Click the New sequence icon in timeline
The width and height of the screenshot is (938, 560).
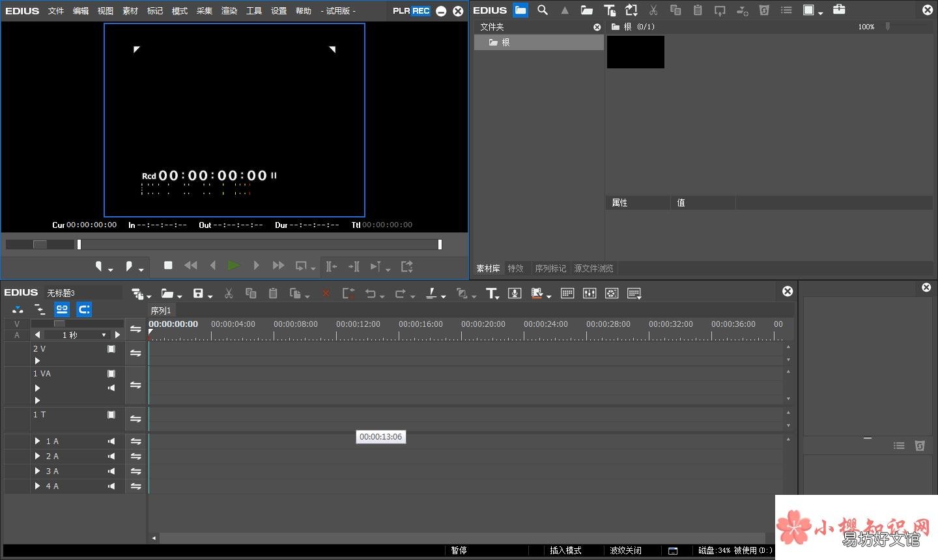click(x=137, y=294)
